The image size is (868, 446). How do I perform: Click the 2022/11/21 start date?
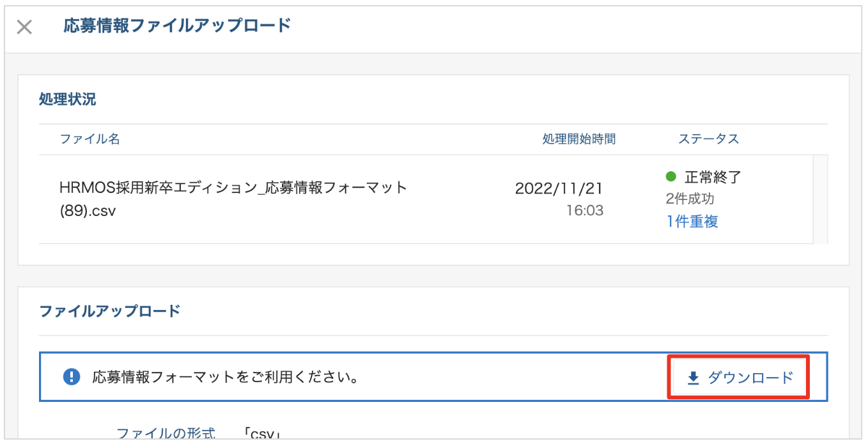559,188
